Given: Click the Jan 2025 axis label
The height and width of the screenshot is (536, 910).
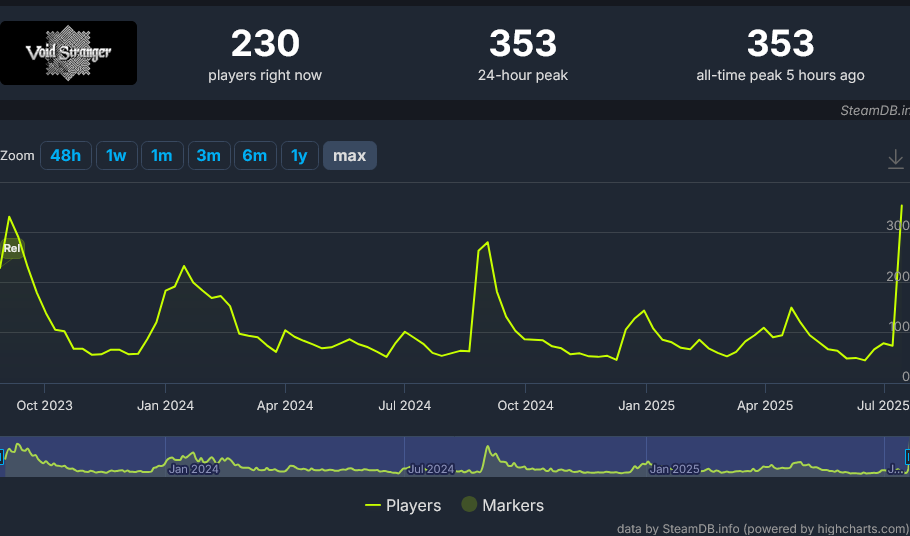Looking at the screenshot, I should coord(646,405).
